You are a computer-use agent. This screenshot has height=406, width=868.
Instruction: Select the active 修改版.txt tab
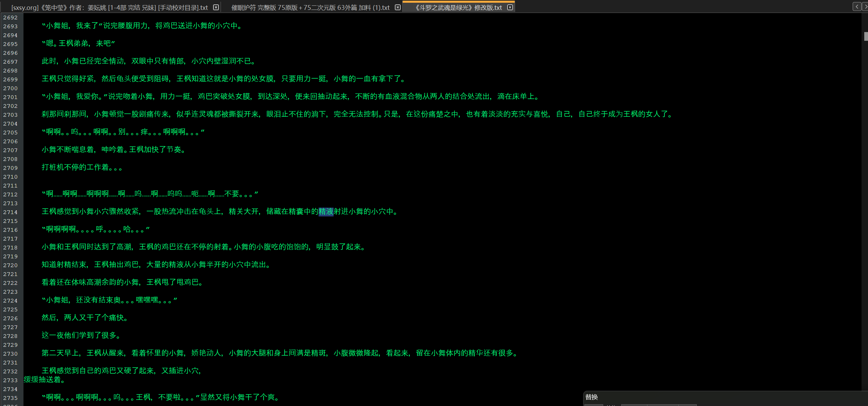(458, 7)
